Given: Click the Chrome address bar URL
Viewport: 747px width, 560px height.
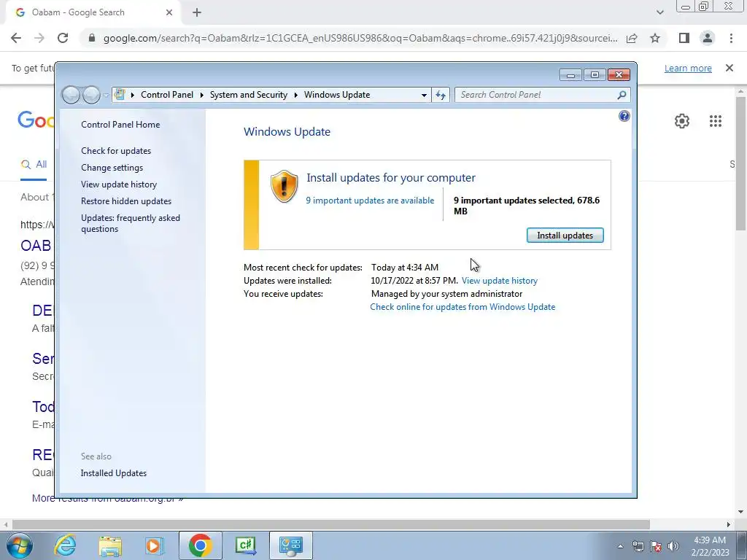Looking at the screenshot, I should click(x=360, y=38).
